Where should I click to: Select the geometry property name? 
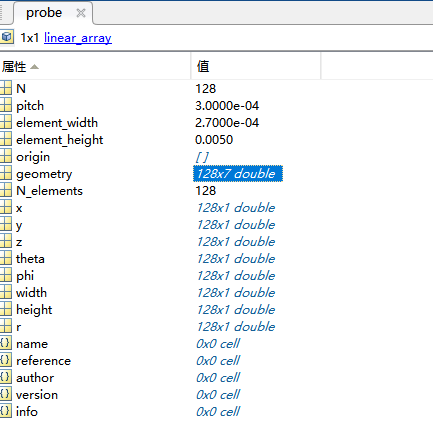(x=44, y=174)
